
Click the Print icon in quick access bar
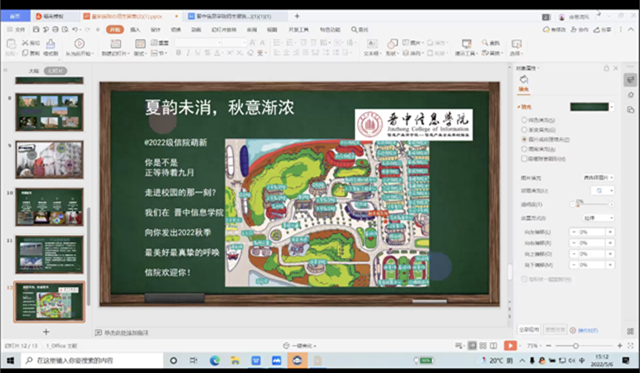(55, 29)
